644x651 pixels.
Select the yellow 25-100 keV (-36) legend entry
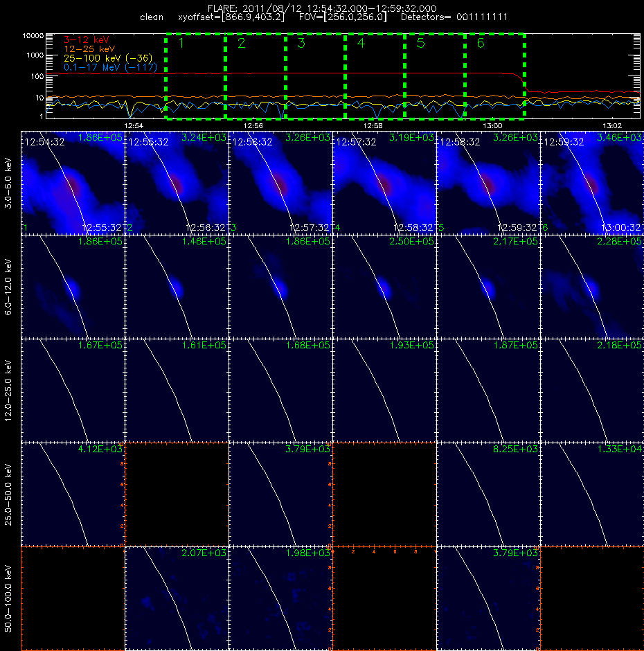108,58
